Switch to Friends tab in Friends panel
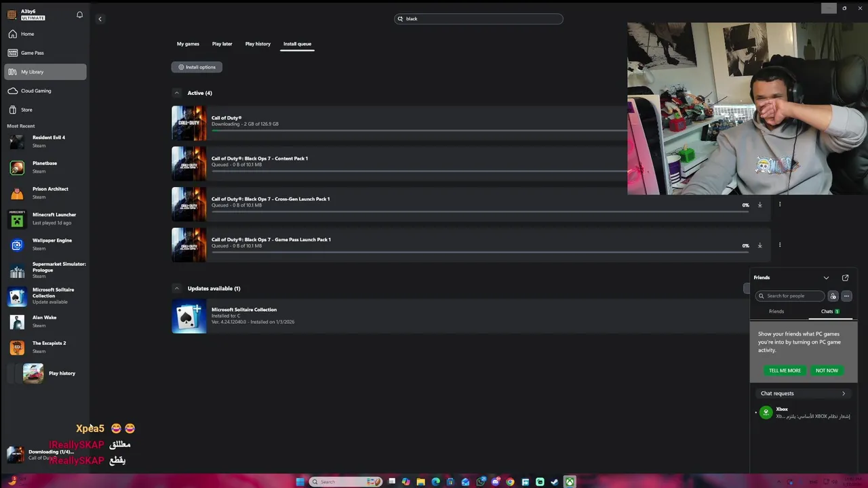 tap(776, 312)
